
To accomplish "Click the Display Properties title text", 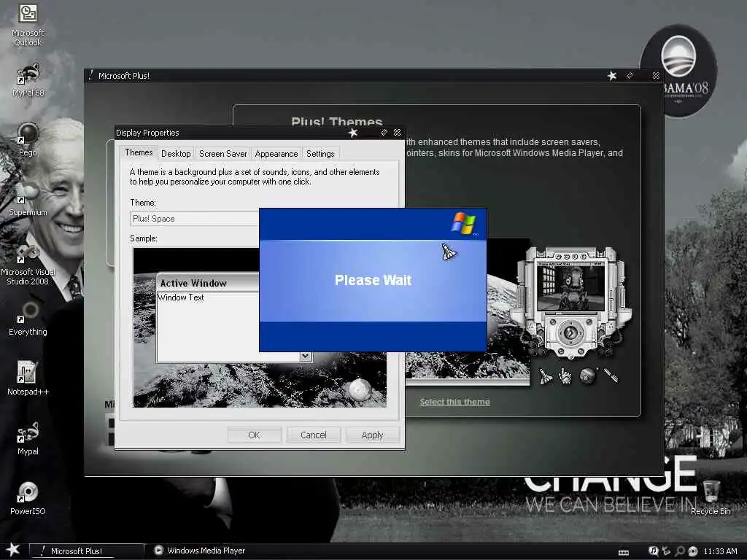I will (x=147, y=133).
